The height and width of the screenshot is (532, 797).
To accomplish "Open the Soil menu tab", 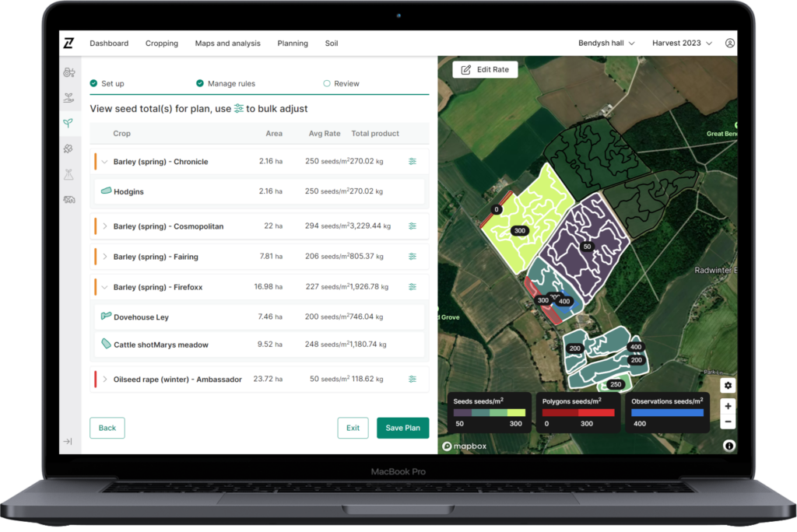I will point(331,44).
